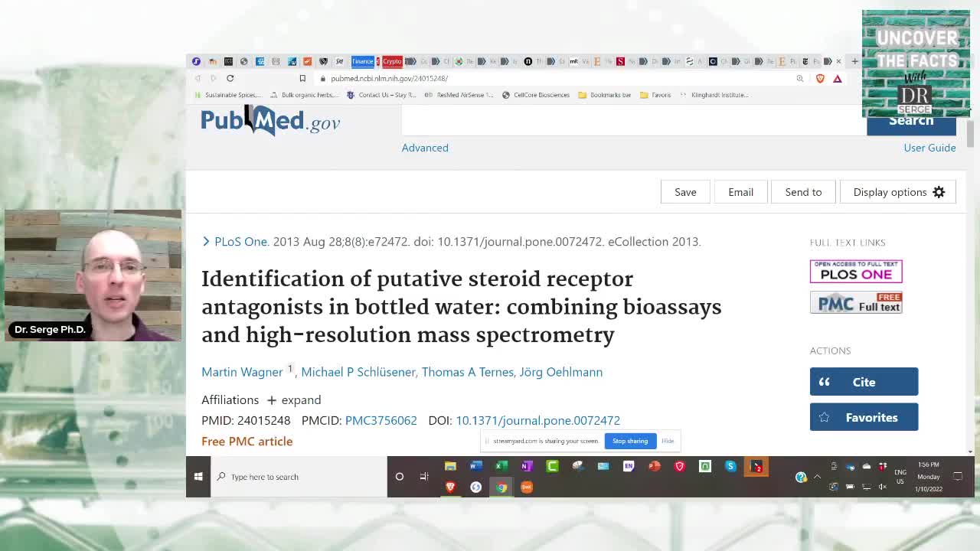Viewport: 980px width, 551px height.
Task: Click the PubMed.gov logo
Action: coord(270,121)
